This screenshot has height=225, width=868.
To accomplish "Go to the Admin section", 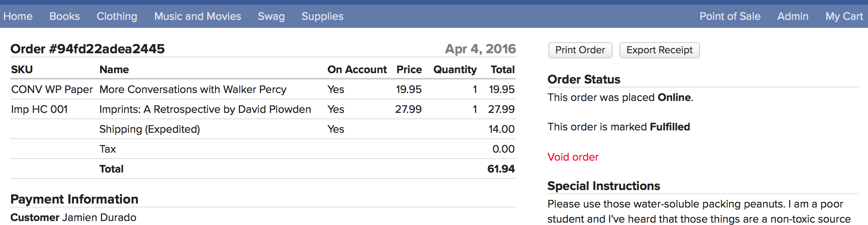I will coord(792,16).
